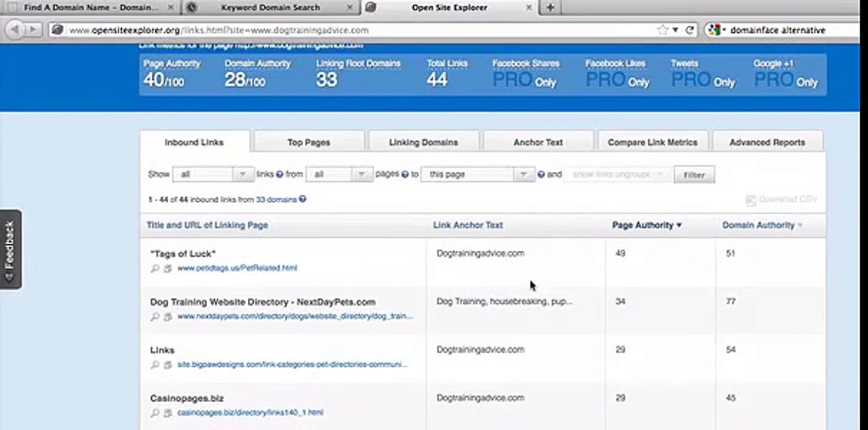Click the Filter button

tap(694, 175)
